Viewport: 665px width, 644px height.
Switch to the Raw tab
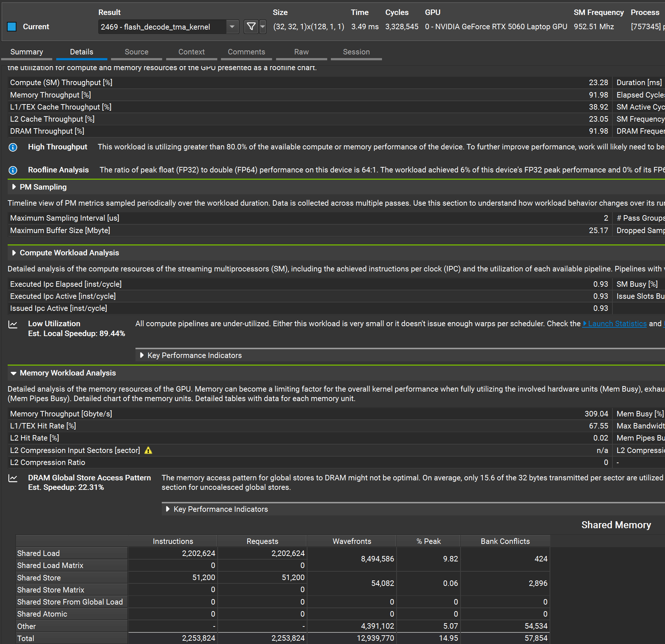coord(301,52)
